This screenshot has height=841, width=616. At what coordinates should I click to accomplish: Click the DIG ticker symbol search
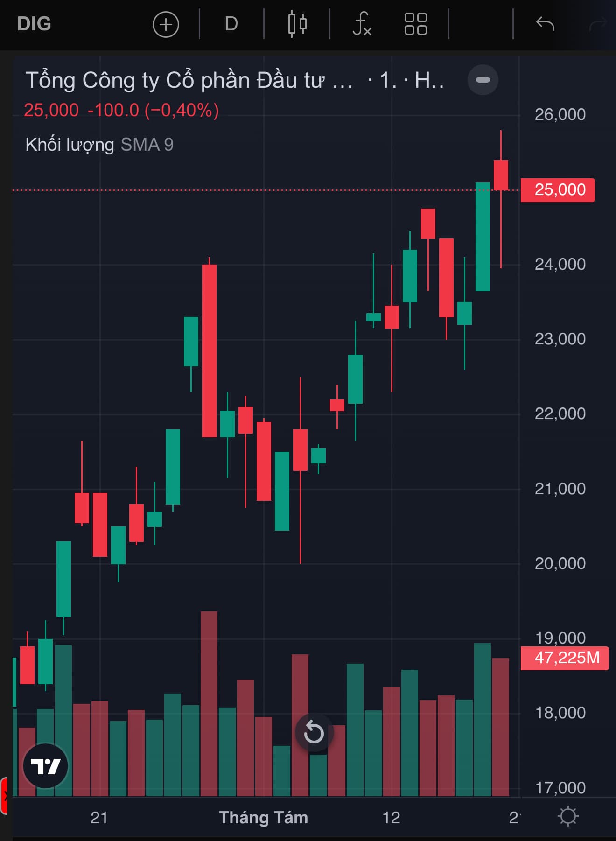tap(34, 24)
